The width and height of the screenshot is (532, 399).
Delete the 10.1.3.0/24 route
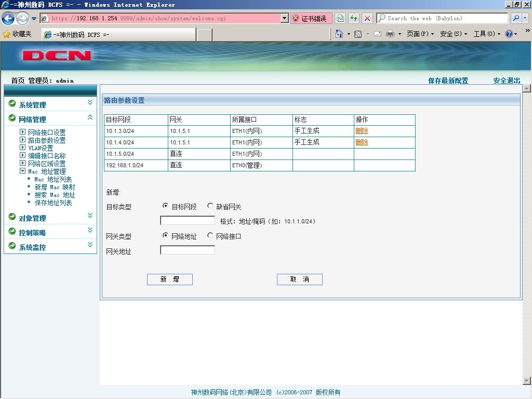362,131
